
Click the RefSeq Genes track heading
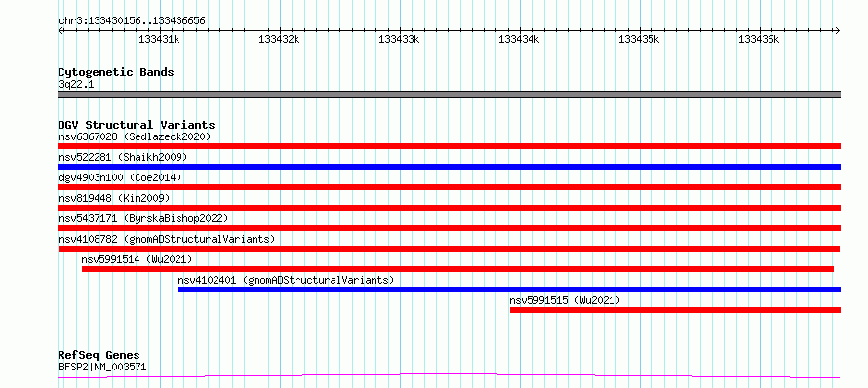click(x=99, y=355)
